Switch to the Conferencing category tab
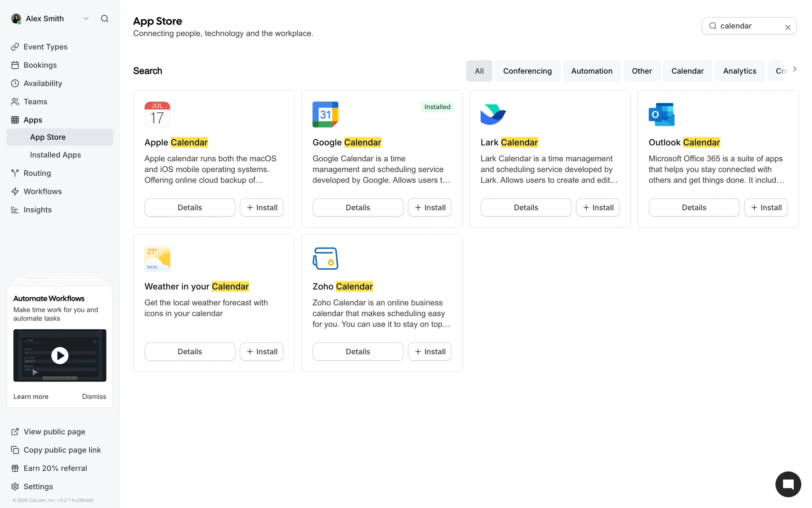Screen dimensions: 812x508 pyautogui.click(x=527, y=71)
